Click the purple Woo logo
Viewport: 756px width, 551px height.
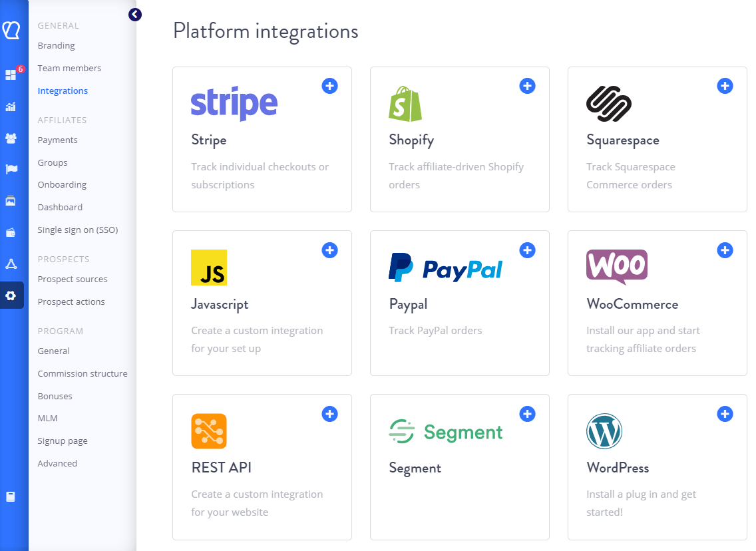pos(617,267)
